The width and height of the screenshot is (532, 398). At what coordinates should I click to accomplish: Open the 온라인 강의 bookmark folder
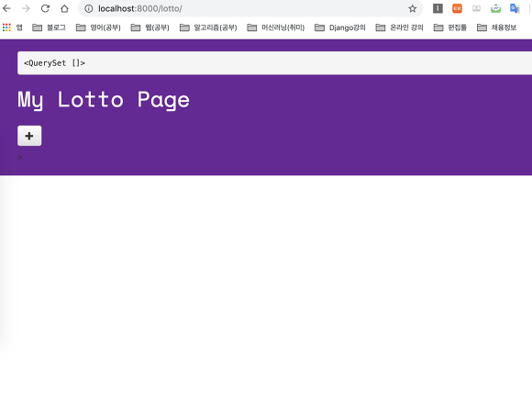pos(399,28)
